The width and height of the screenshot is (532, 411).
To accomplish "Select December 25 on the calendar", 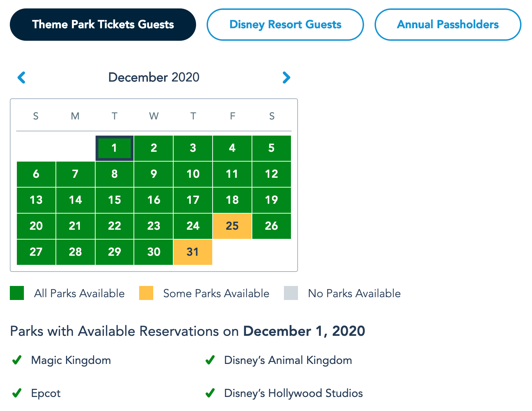I will coord(232,226).
